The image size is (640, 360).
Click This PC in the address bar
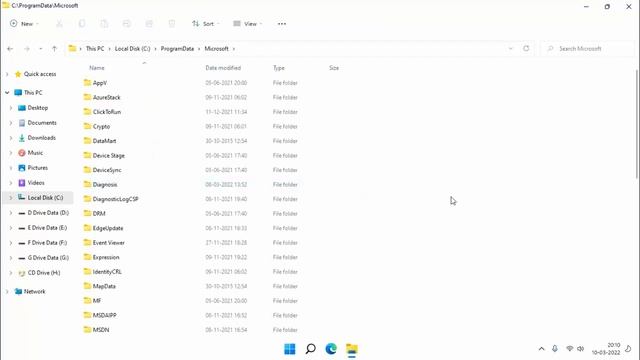click(95, 49)
